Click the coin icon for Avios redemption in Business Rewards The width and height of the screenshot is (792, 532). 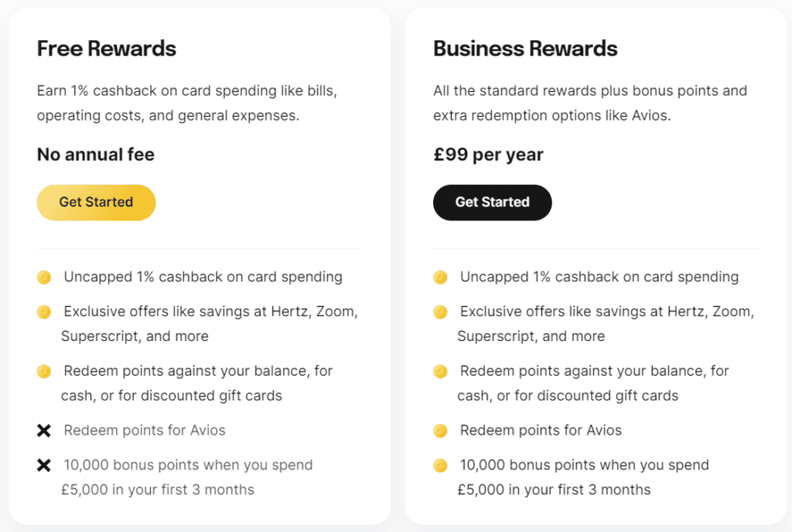[440, 431]
